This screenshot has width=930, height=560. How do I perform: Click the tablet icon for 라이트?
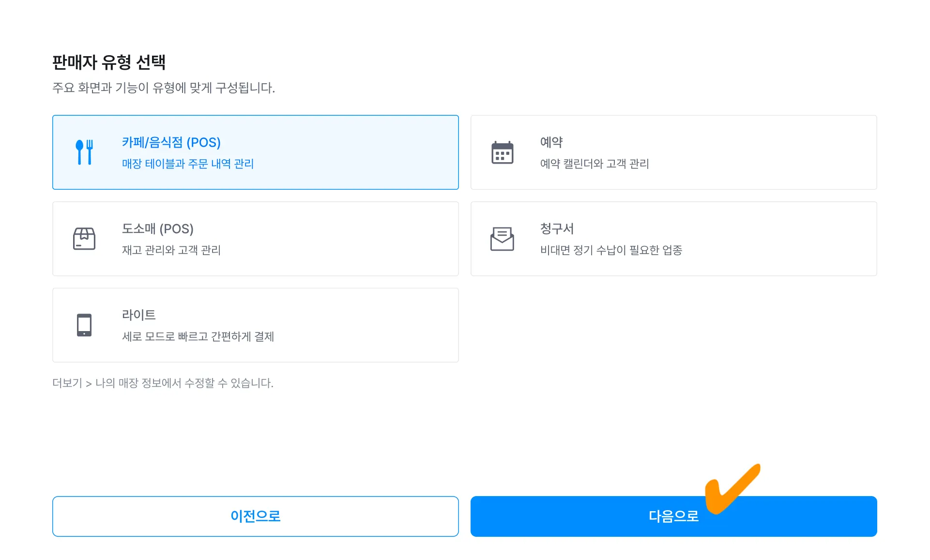84,325
